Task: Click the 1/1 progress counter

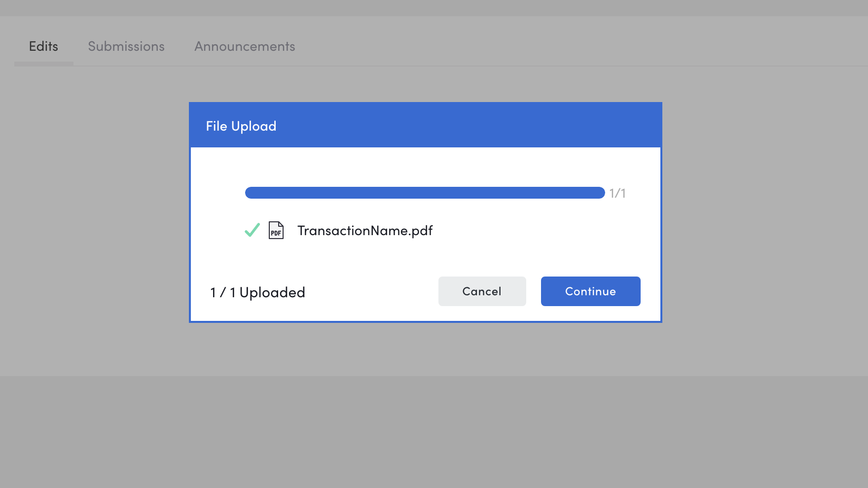Action: pyautogui.click(x=617, y=193)
